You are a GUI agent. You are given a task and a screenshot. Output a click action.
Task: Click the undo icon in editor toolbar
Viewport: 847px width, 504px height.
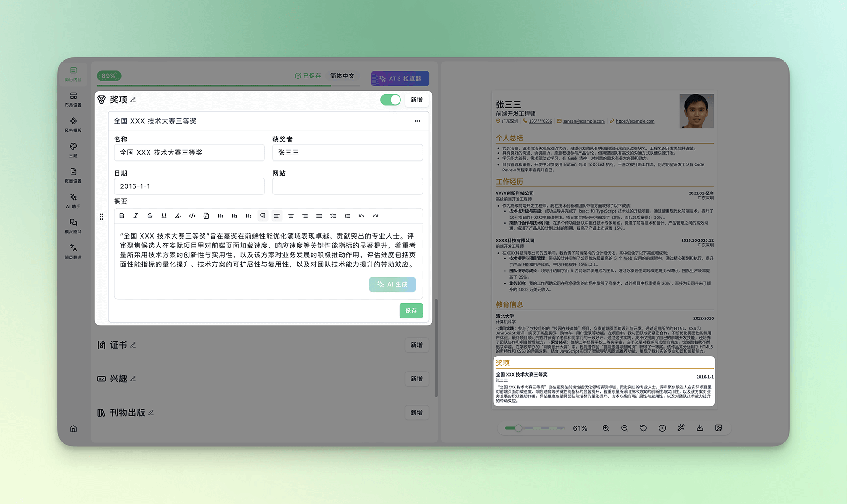point(361,216)
